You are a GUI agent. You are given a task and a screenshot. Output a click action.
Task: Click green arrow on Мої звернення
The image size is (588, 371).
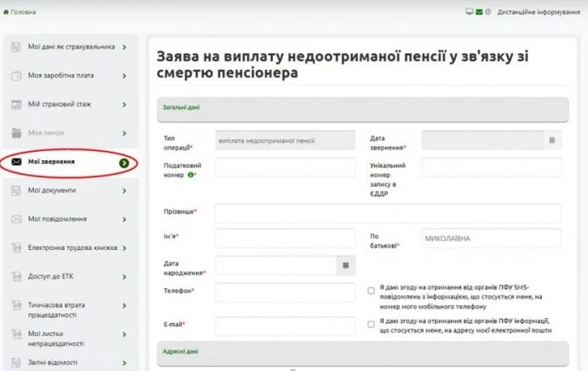(x=124, y=163)
